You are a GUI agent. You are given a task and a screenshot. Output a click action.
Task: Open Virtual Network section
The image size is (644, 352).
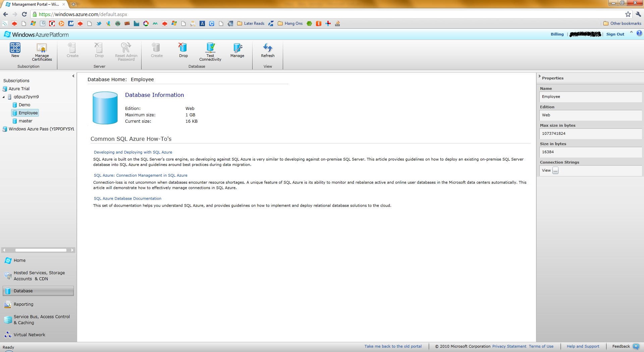tap(29, 335)
